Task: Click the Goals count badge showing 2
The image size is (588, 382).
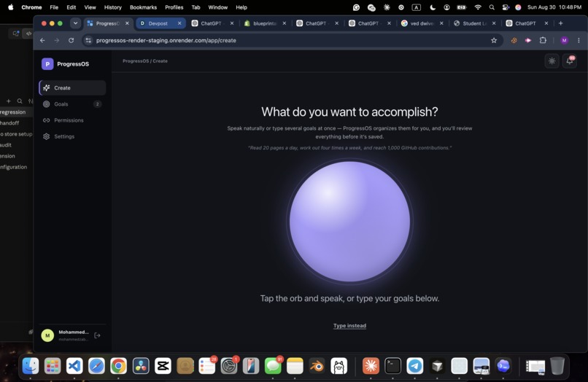Action: [x=98, y=104]
